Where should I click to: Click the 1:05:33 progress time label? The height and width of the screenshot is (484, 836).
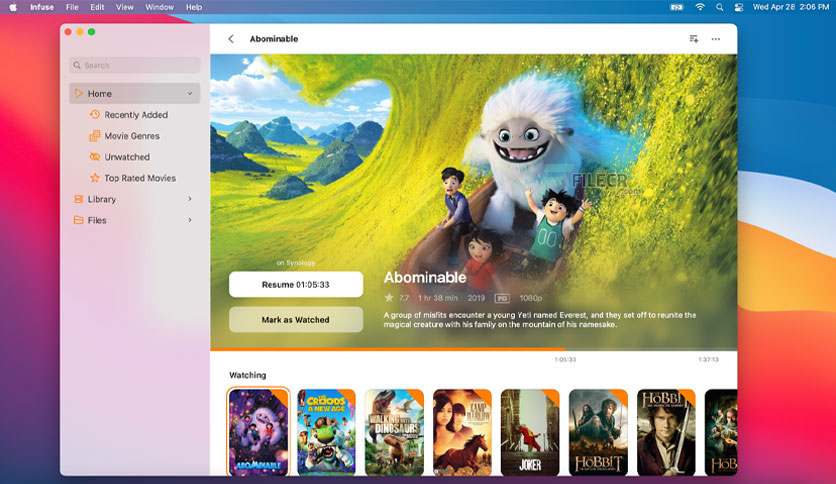[565, 359]
